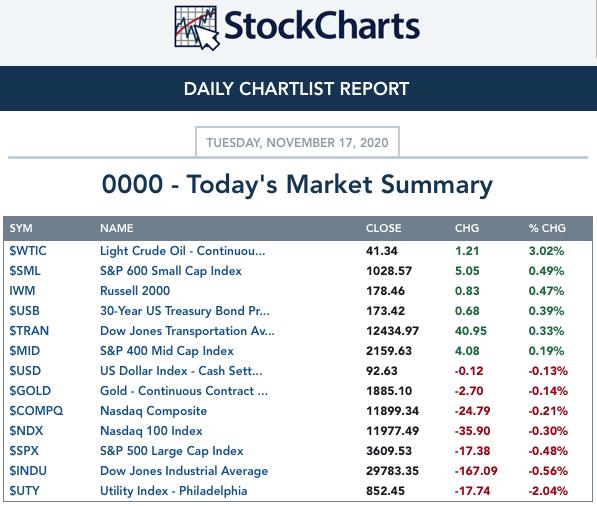Click the Tuesday, November 17, 2020 date box
597x506 pixels.
click(297, 142)
